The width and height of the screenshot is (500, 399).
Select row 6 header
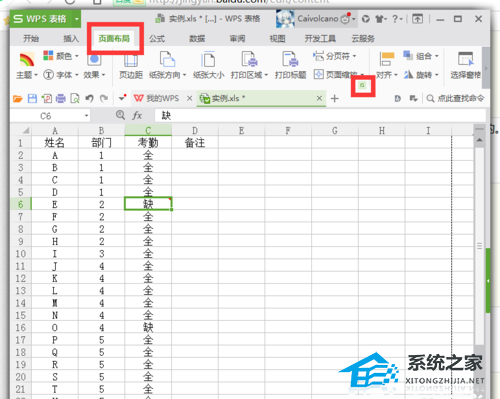pos(21,204)
